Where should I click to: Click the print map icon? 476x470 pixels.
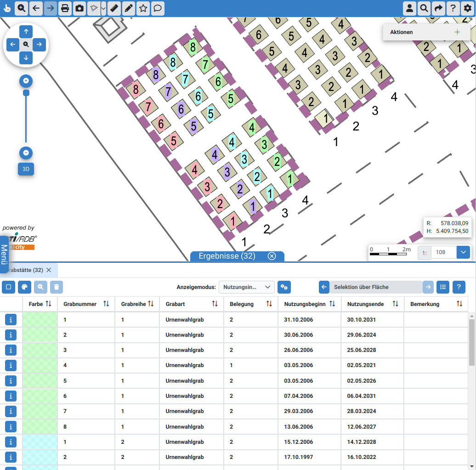coord(65,8)
